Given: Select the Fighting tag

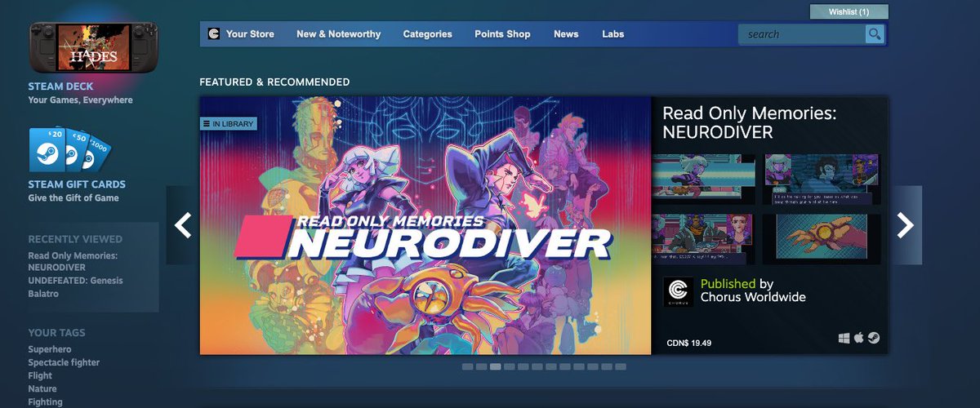Looking at the screenshot, I should (45, 401).
